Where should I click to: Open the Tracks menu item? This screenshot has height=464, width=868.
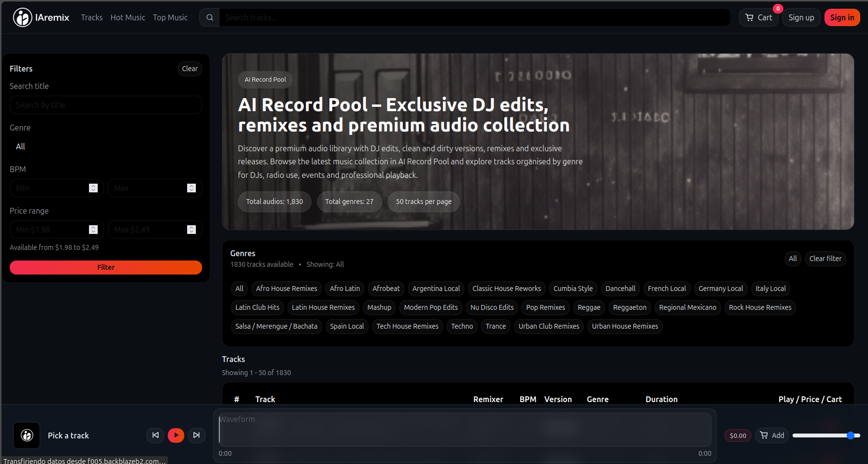92,17
